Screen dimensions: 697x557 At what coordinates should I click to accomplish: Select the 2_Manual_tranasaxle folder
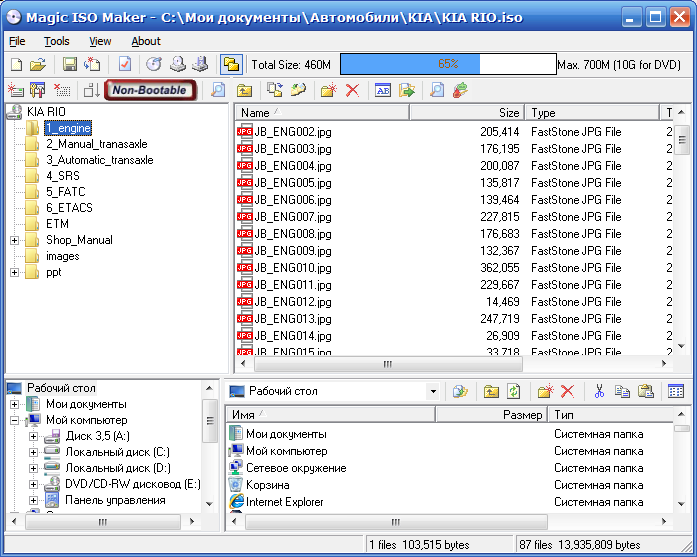96,144
